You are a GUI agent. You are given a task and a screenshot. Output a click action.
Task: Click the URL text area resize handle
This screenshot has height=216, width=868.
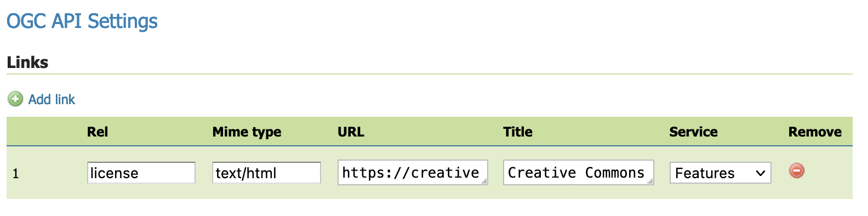484,181
